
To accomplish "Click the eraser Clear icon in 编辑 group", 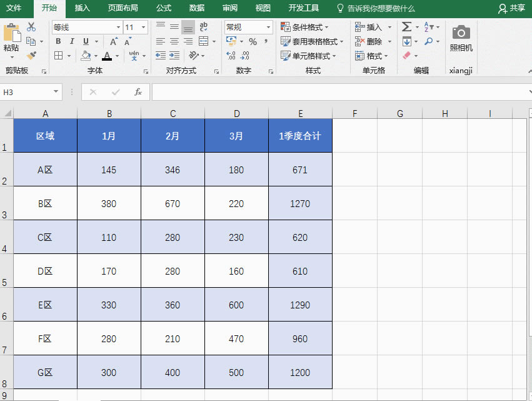I will (406, 56).
